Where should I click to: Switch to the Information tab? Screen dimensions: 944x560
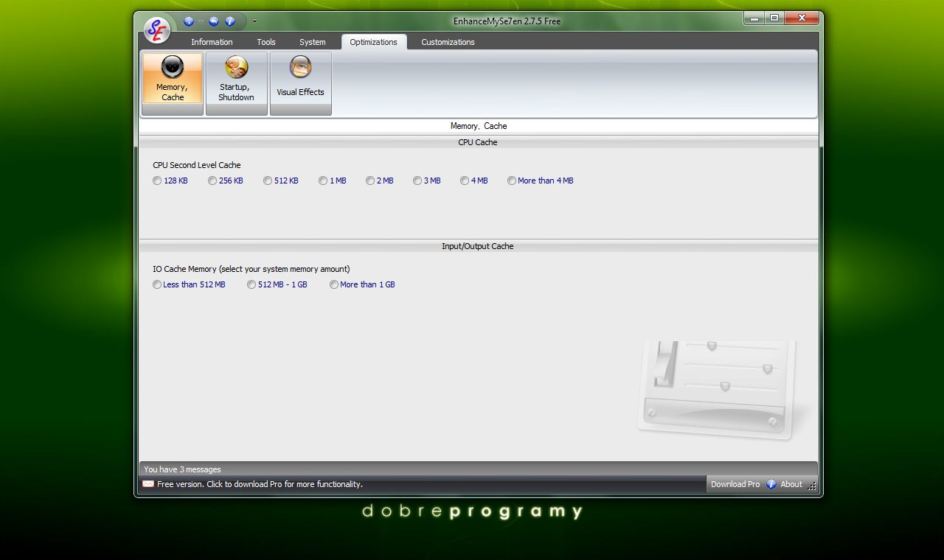tap(212, 42)
